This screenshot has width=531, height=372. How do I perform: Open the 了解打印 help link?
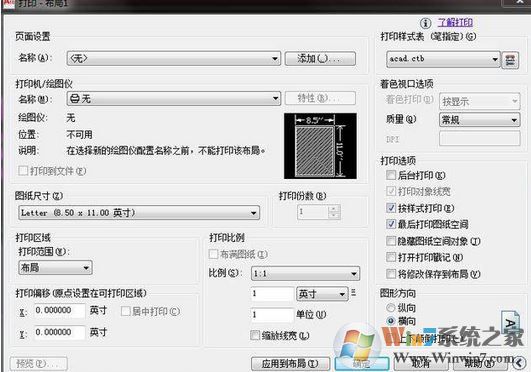click(455, 23)
